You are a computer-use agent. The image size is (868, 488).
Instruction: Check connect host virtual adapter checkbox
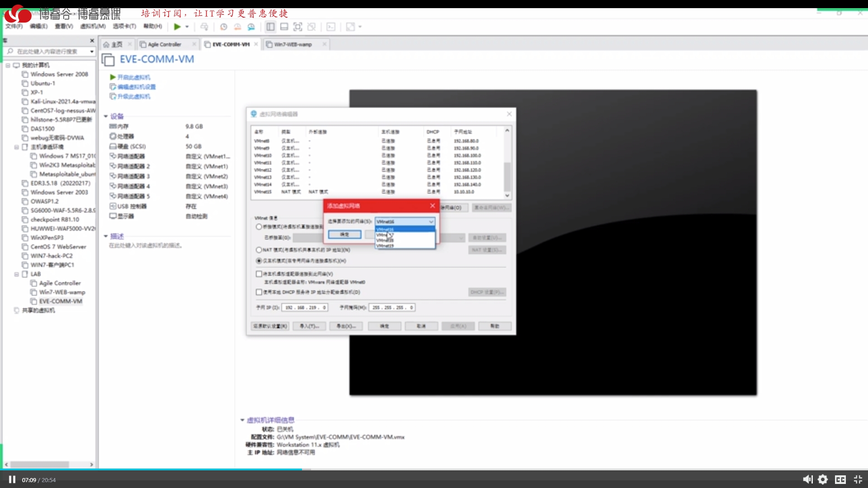tap(259, 274)
